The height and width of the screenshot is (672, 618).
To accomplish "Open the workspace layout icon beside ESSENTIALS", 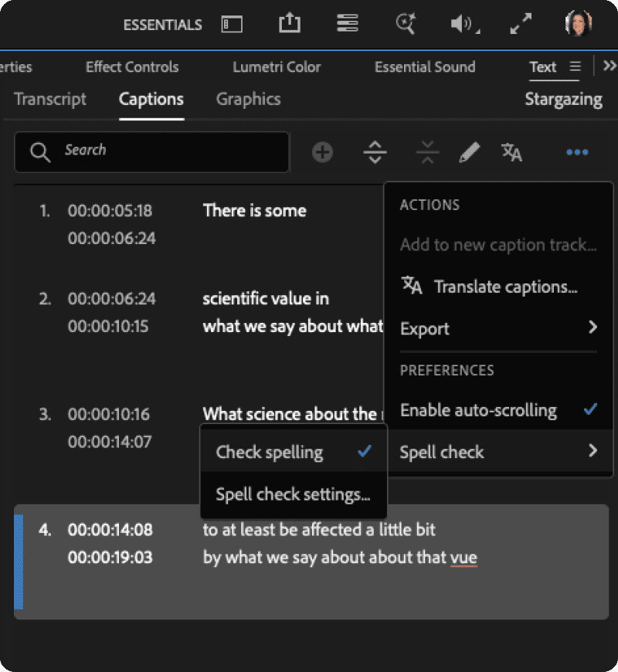I will pos(232,24).
